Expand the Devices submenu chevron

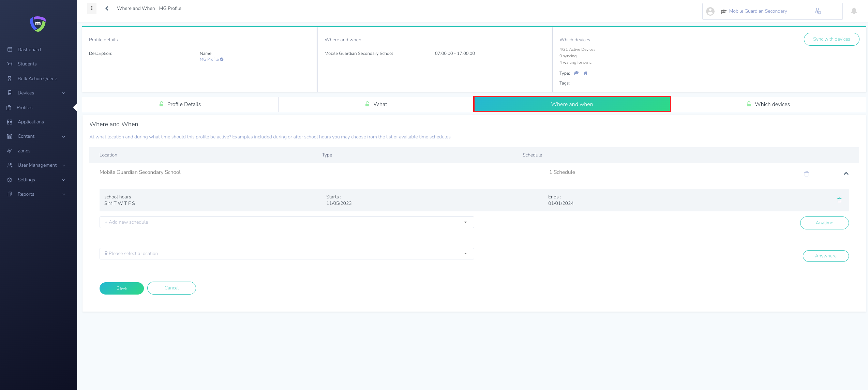(64, 93)
